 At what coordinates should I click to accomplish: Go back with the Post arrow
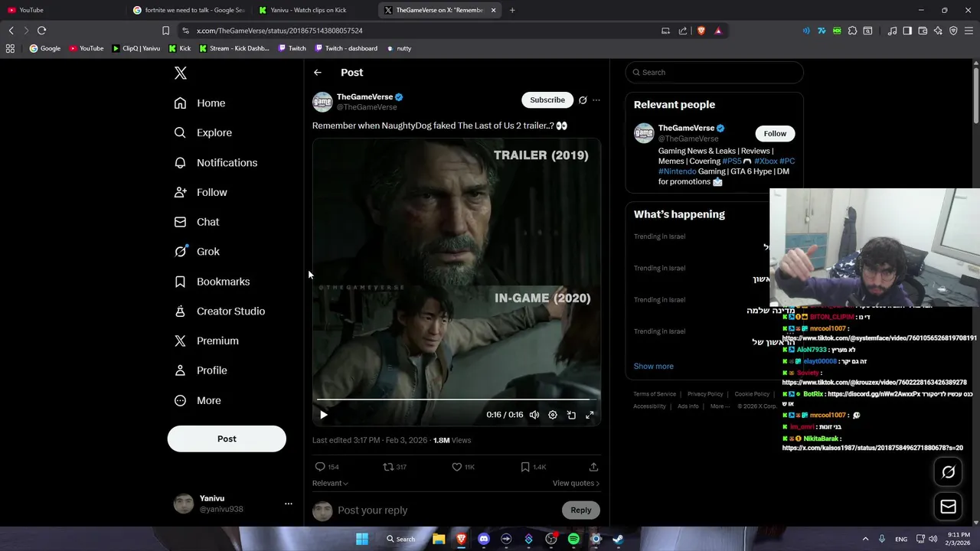coord(318,73)
